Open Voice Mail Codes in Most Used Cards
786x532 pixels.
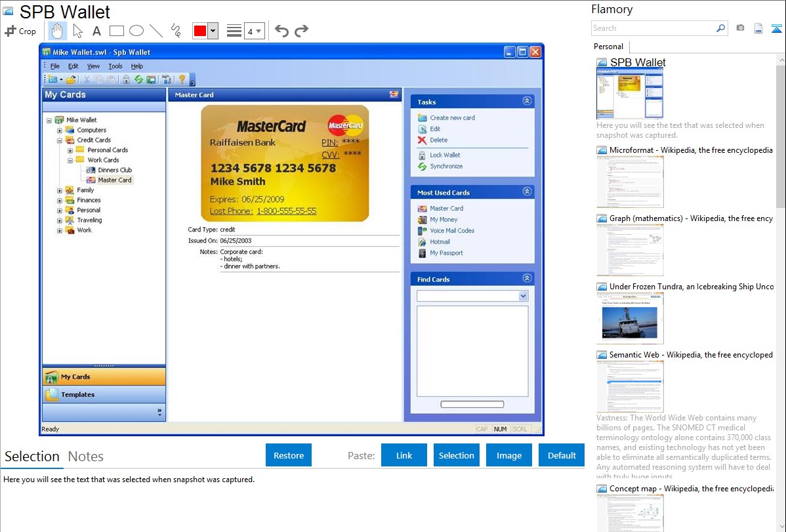click(x=451, y=231)
